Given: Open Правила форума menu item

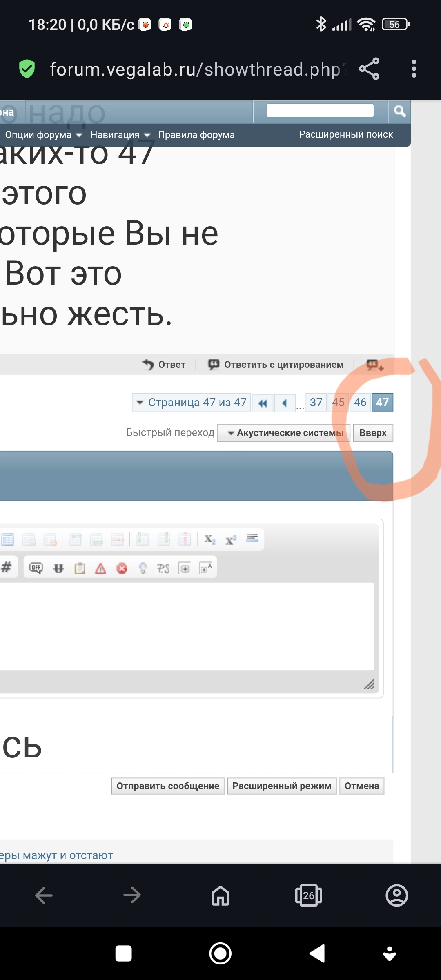Looking at the screenshot, I should pos(196,135).
